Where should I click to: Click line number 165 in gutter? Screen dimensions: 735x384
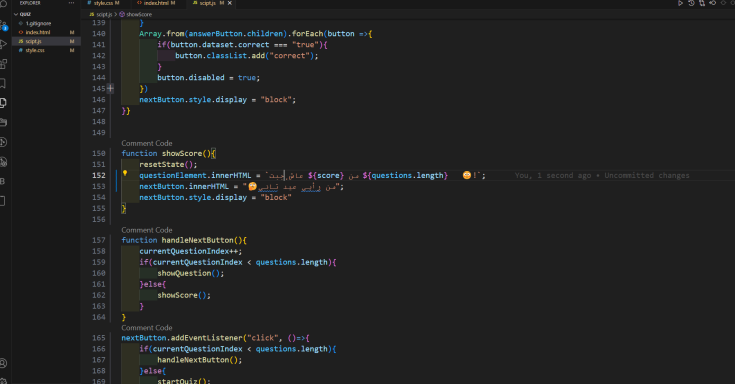point(98,338)
